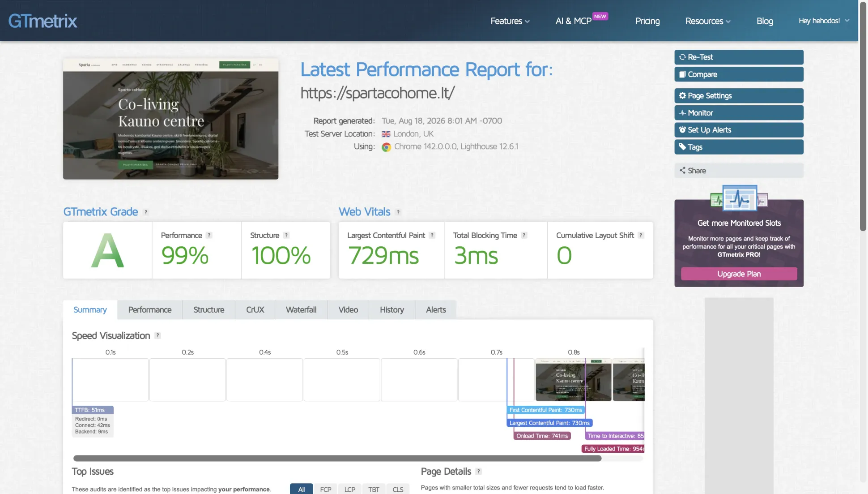Switch to the Performance tab

pyautogui.click(x=150, y=310)
